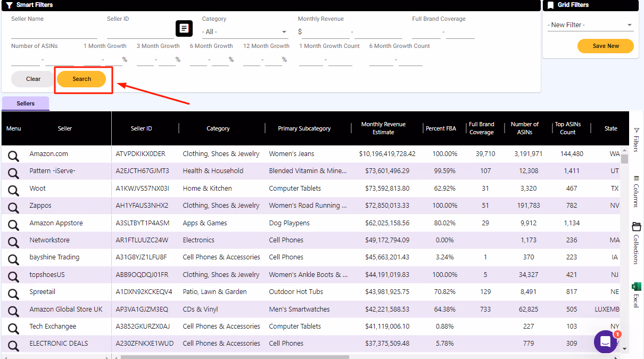Screen dimensions: 644x359
Task: Focus Number of ASINs minimum field
Action: tap(26, 60)
